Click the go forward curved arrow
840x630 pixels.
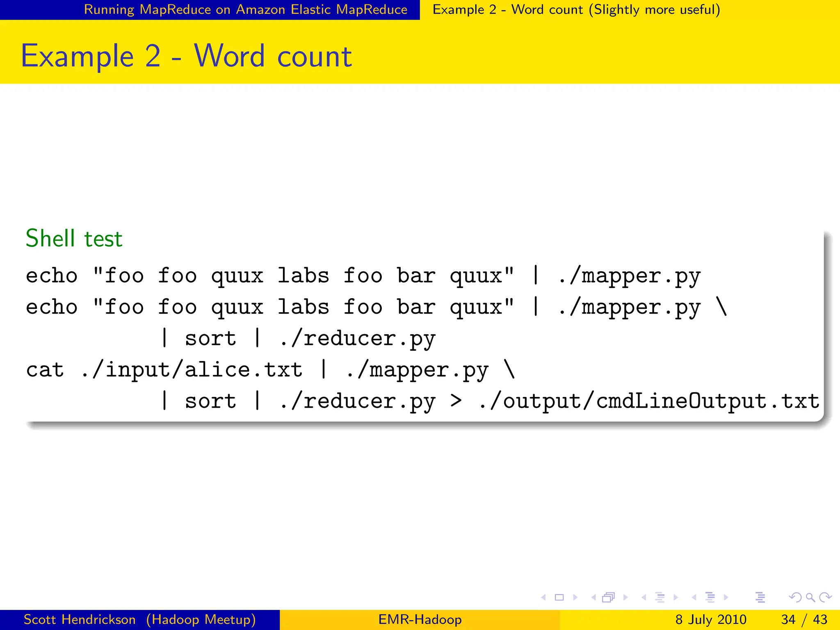point(825,598)
